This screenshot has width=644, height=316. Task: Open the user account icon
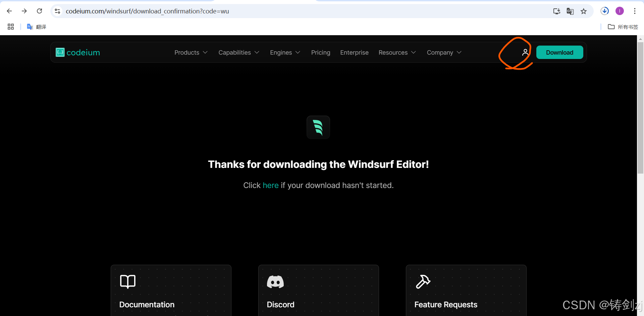(525, 52)
